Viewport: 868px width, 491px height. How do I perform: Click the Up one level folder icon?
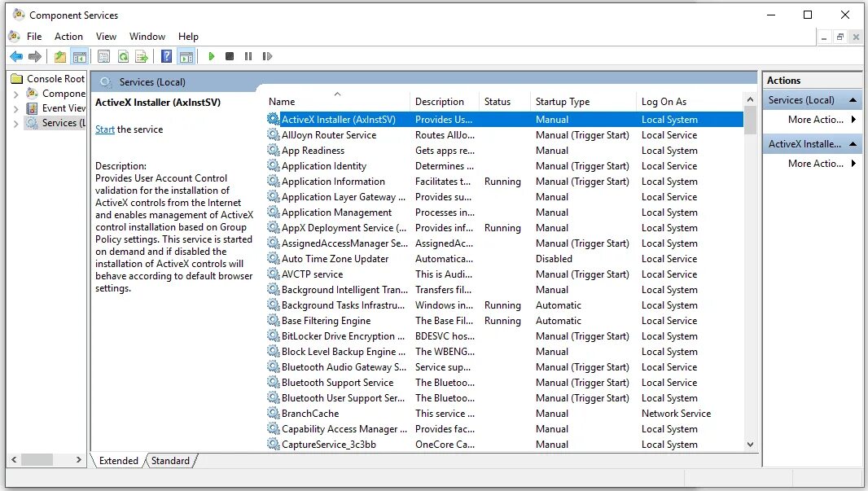tap(60, 56)
